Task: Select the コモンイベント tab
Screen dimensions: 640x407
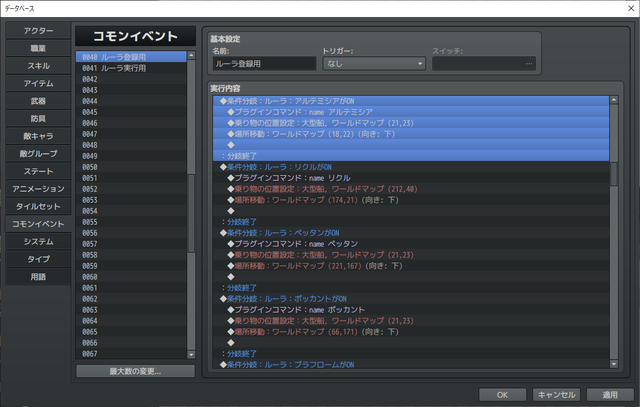Action: tap(38, 224)
